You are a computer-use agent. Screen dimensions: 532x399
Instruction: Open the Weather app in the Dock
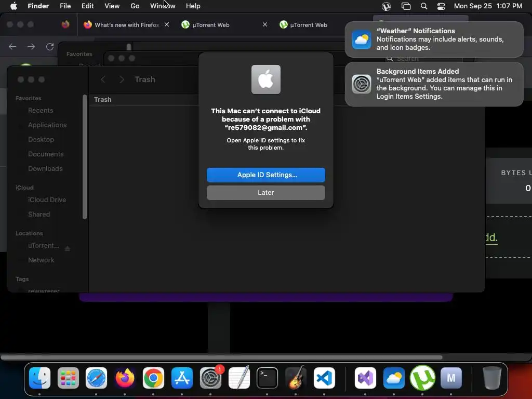tap(394, 378)
